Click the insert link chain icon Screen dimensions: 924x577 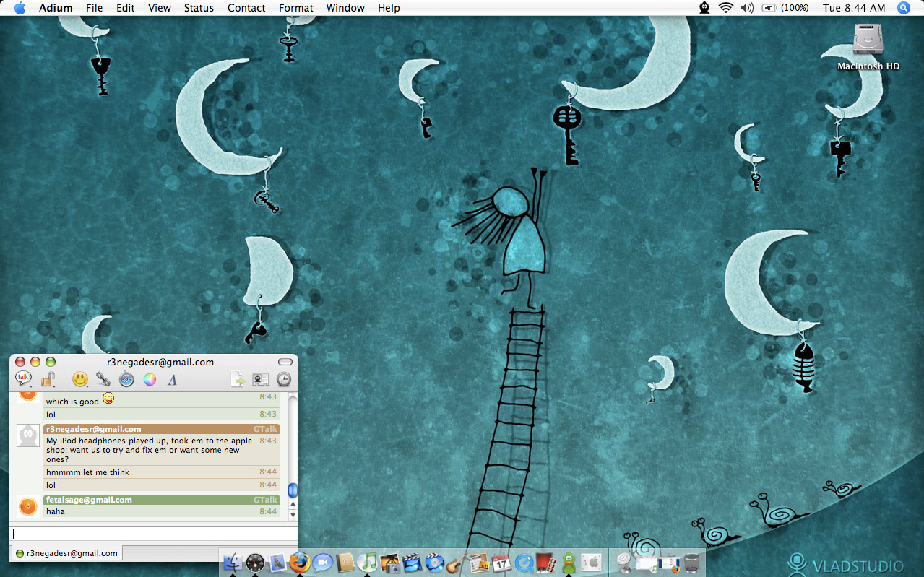click(103, 379)
